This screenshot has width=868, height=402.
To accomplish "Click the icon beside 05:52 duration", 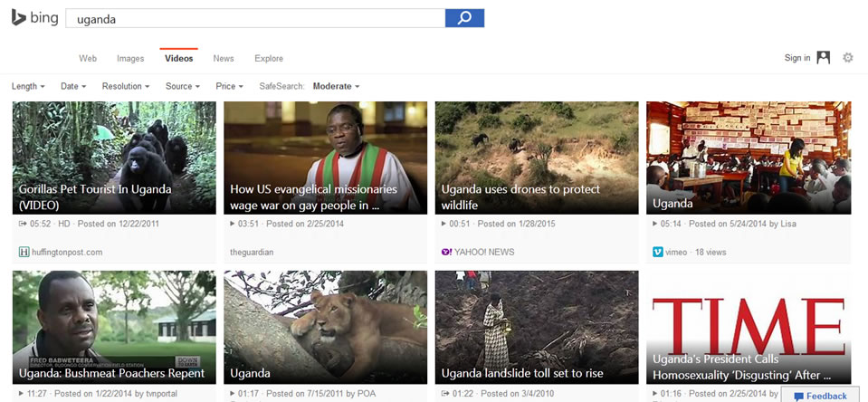I will (22, 224).
